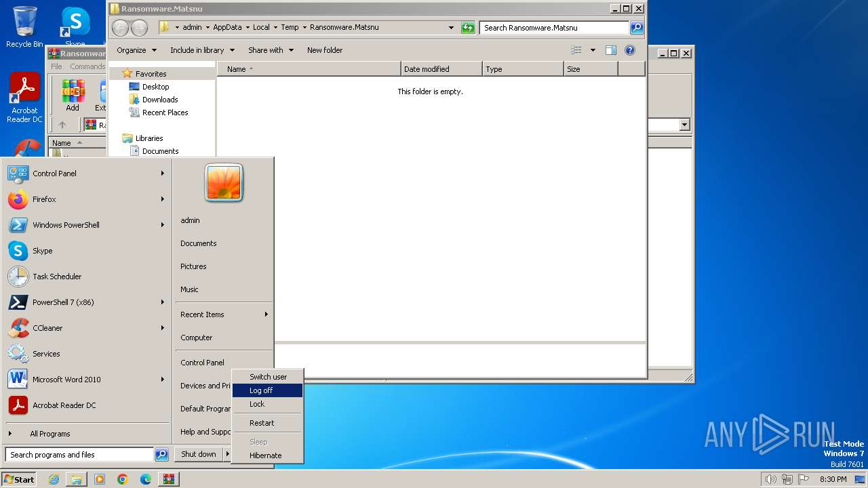Open the Include in library dropdown
The height and width of the screenshot is (488, 868).
point(202,50)
